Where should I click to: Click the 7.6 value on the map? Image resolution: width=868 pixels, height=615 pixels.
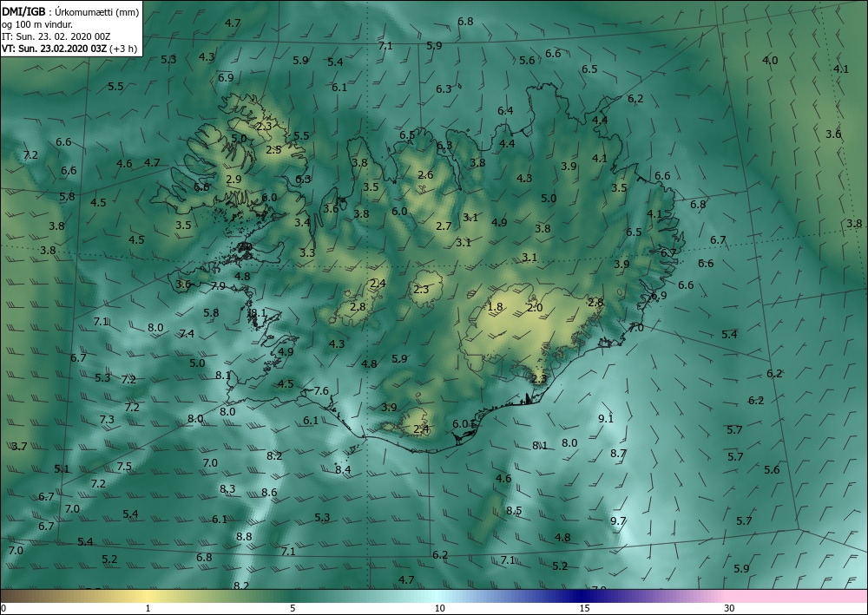point(321,391)
